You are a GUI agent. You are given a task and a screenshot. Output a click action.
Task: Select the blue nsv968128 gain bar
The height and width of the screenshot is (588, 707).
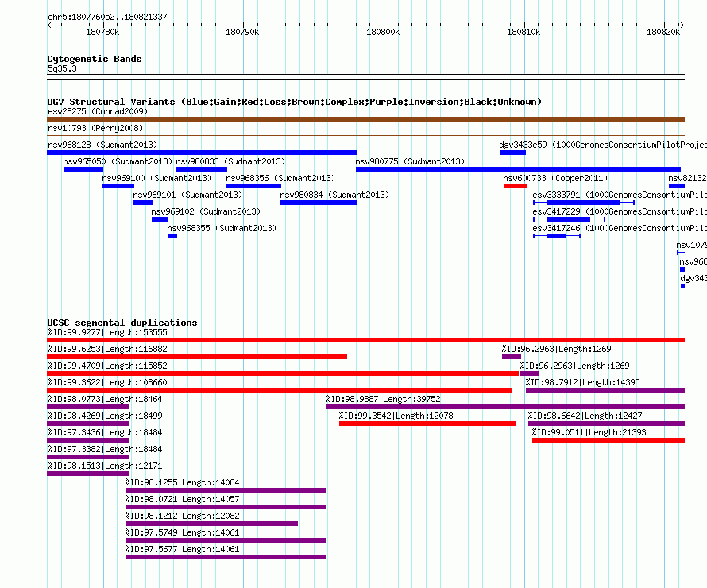coord(202,153)
